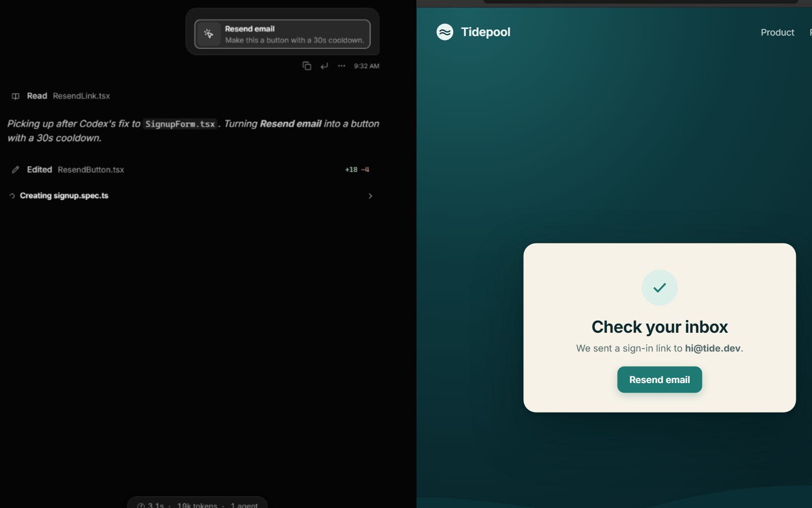Click the green checkmark circle icon
Image resolution: width=812 pixels, height=508 pixels.
659,288
